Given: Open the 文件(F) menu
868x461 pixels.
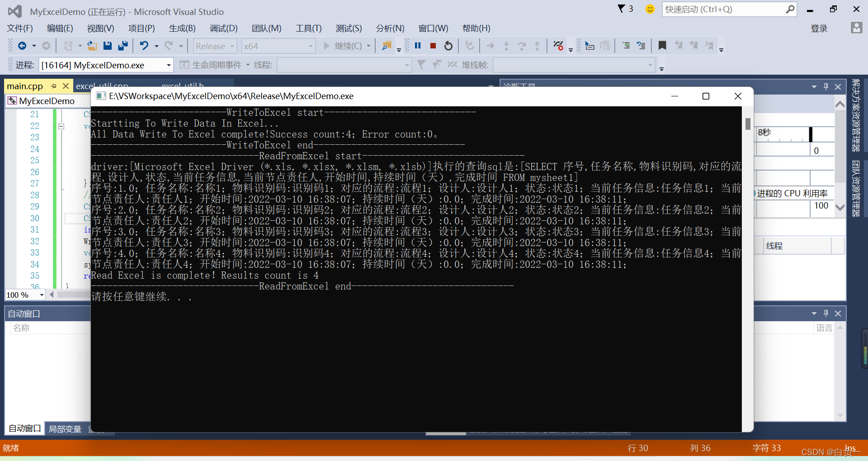Looking at the screenshot, I should pyautogui.click(x=20, y=28).
